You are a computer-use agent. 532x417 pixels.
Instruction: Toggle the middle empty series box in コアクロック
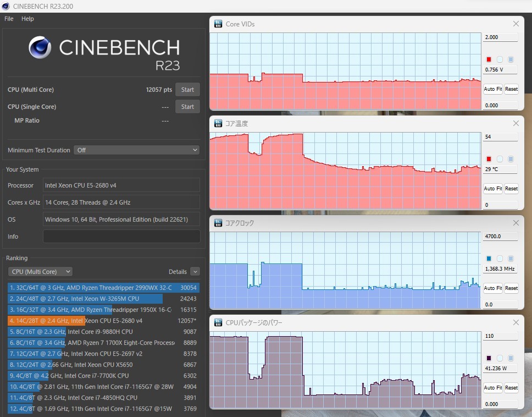500,259
